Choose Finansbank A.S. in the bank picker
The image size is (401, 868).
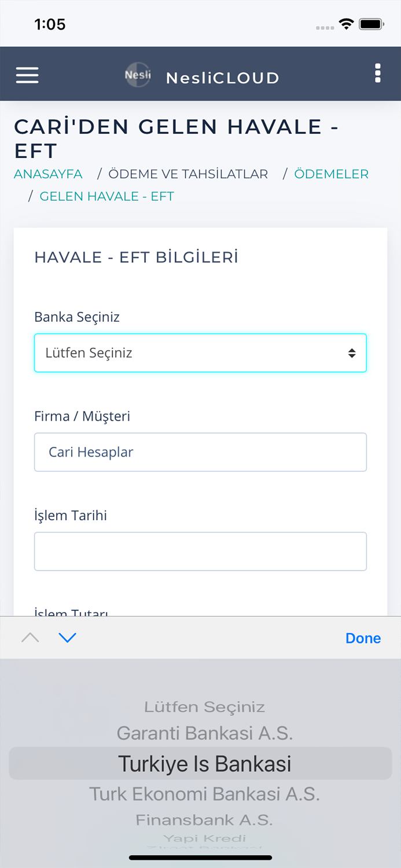(x=204, y=819)
